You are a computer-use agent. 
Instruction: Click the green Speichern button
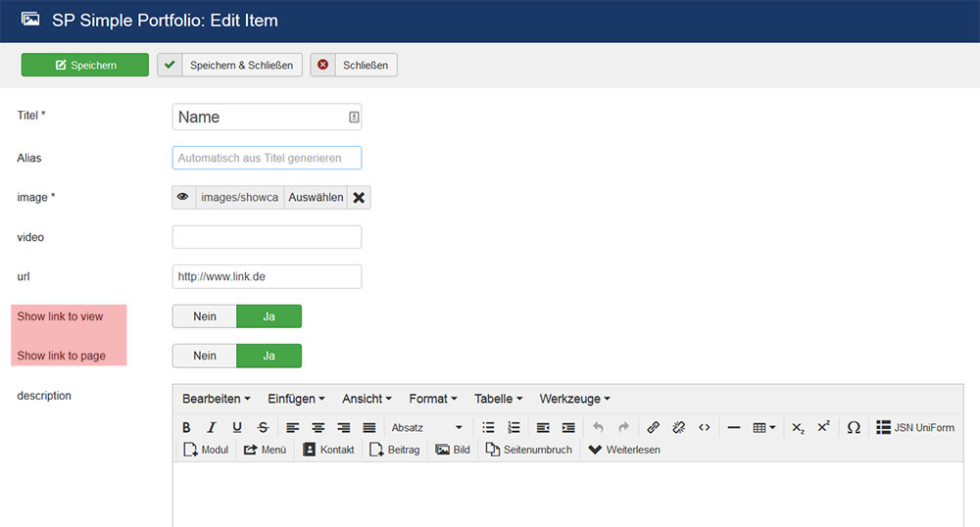[x=85, y=66]
